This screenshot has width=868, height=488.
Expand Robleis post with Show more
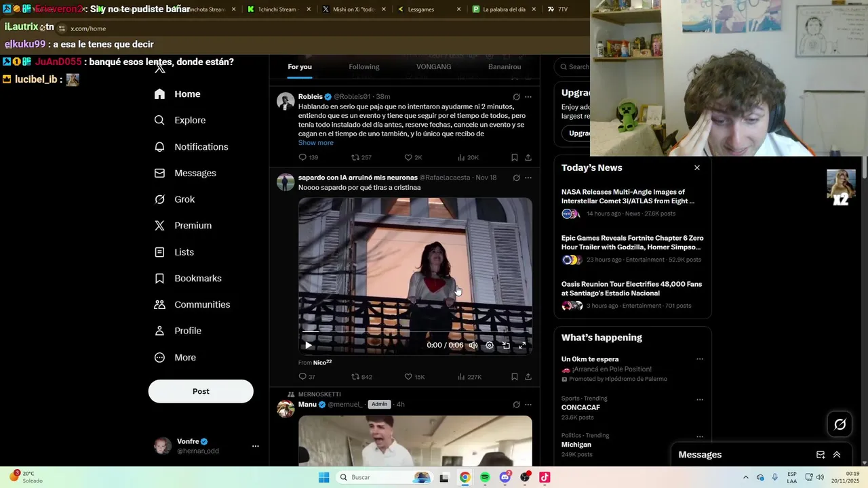point(316,143)
